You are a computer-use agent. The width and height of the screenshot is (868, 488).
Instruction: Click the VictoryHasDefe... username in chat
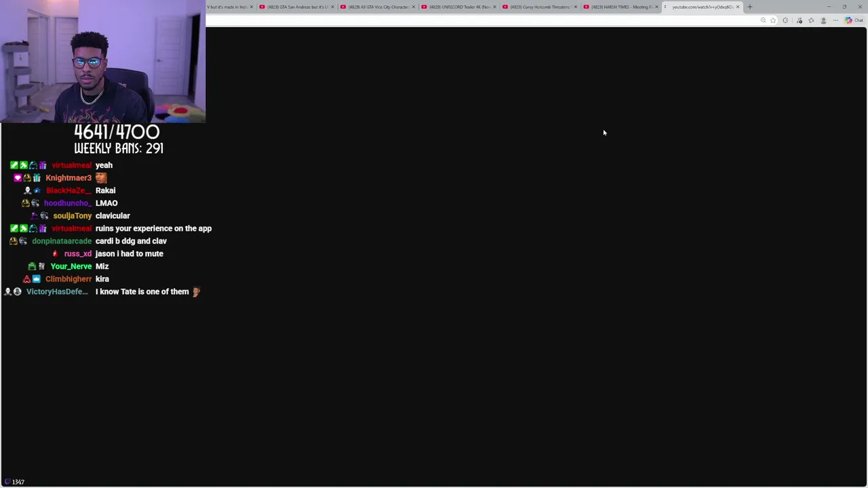pyautogui.click(x=57, y=291)
